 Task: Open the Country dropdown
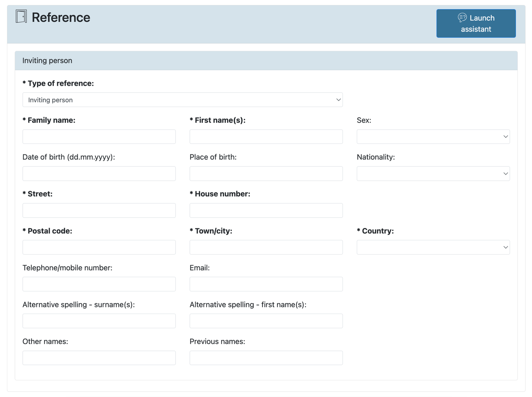(433, 247)
